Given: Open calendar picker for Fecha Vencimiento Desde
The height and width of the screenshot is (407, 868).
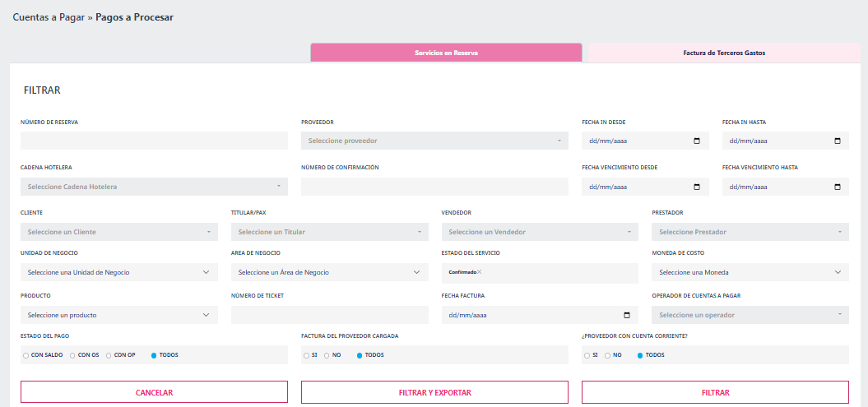Looking at the screenshot, I should click(697, 187).
